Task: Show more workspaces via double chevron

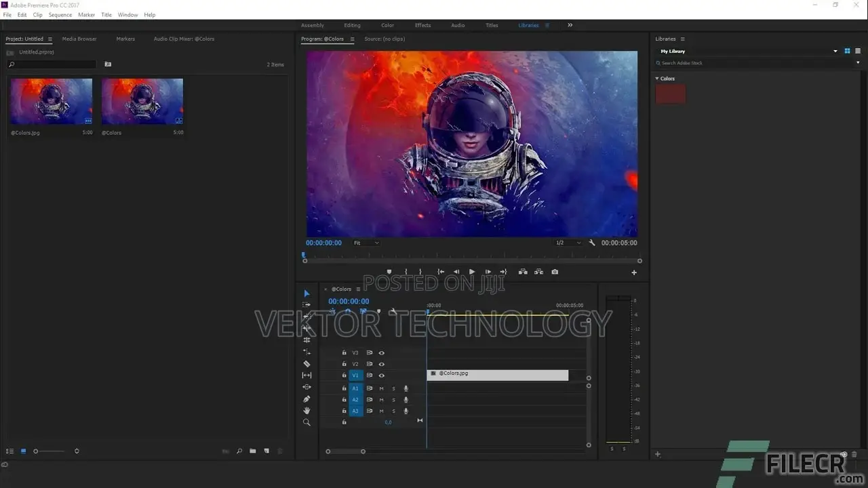Action: pyautogui.click(x=570, y=25)
